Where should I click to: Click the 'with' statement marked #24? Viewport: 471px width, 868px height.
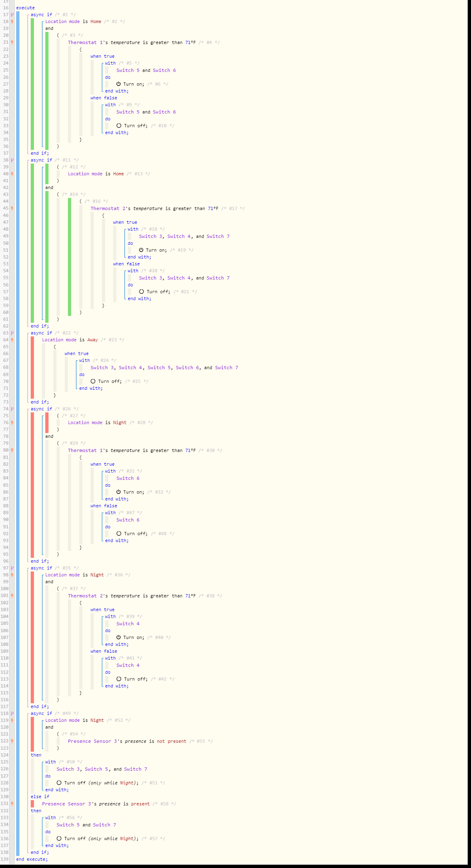[84, 360]
